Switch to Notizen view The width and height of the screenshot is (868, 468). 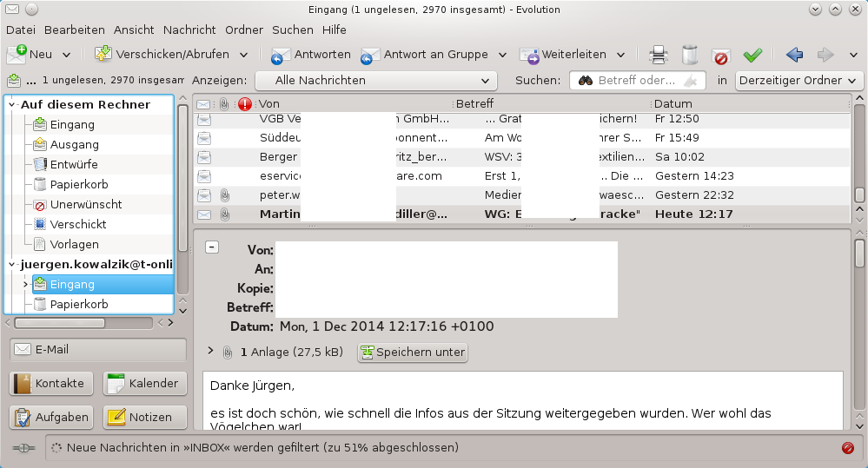[x=145, y=417]
